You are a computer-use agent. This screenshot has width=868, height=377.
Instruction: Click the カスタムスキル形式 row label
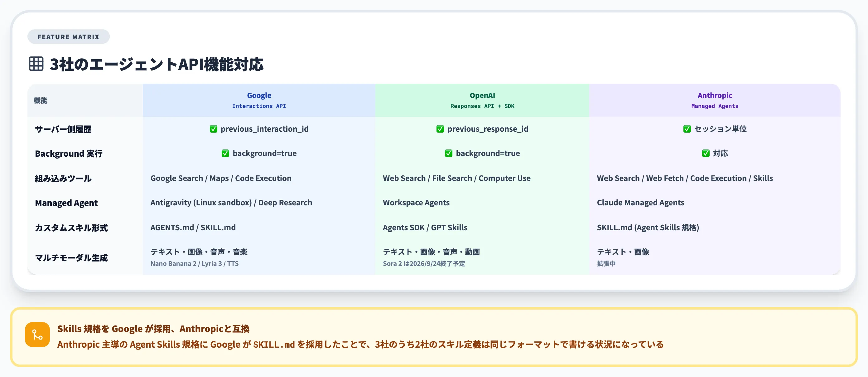point(71,228)
